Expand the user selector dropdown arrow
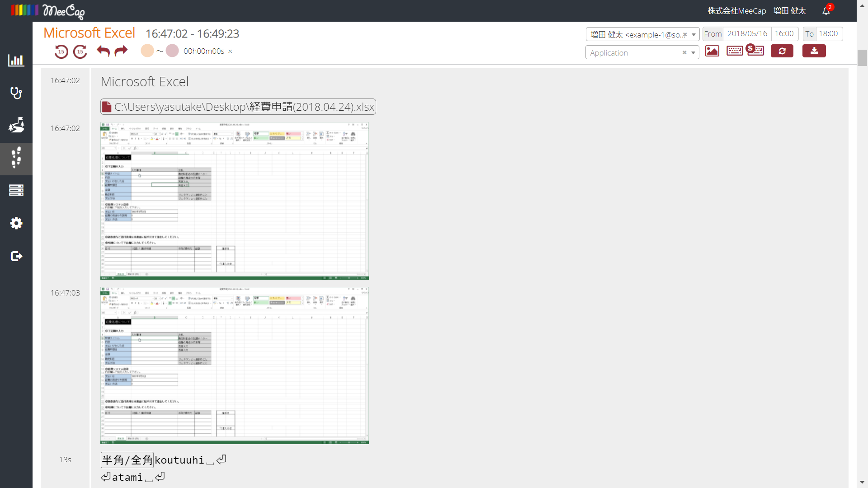This screenshot has width=868, height=488. tap(693, 35)
